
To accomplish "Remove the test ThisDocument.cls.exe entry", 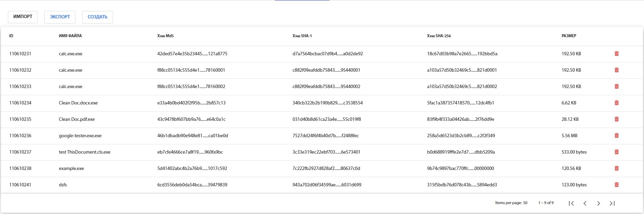I will click(616, 152).
